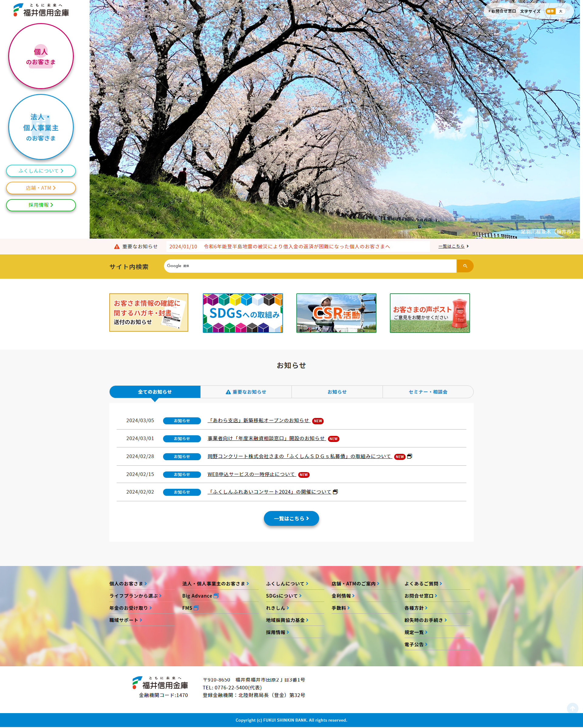This screenshot has height=728, width=583.
Task: Expand the ふくしんについて menu button
Action: [x=41, y=171]
